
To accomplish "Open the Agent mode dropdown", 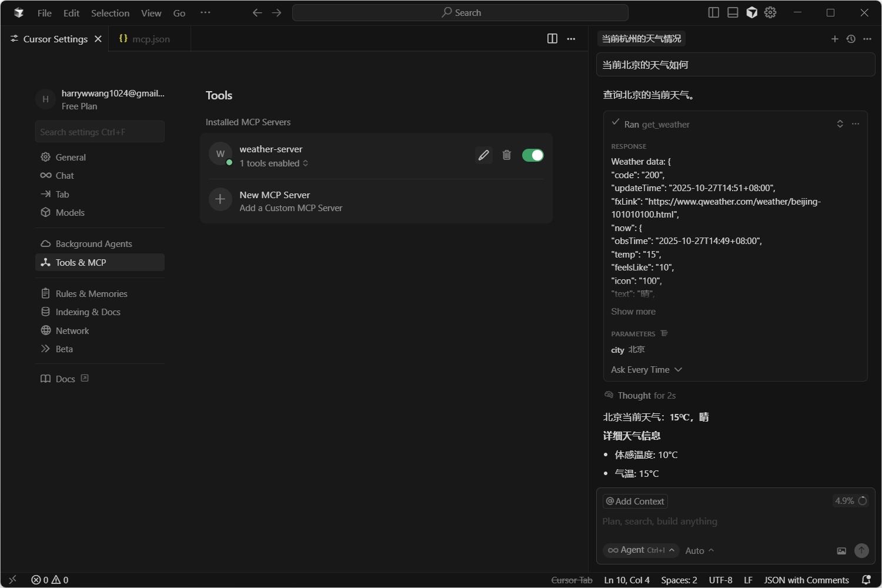I will (x=641, y=550).
